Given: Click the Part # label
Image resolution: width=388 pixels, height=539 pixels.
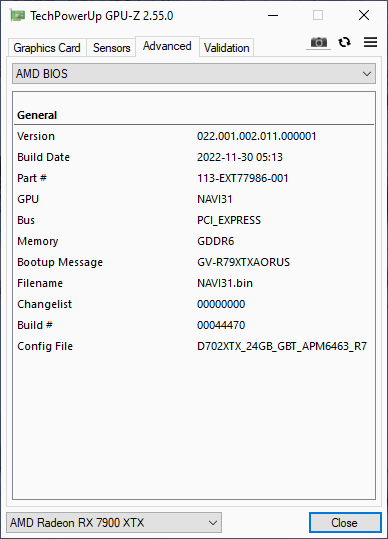Looking at the screenshot, I should [32, 178].
